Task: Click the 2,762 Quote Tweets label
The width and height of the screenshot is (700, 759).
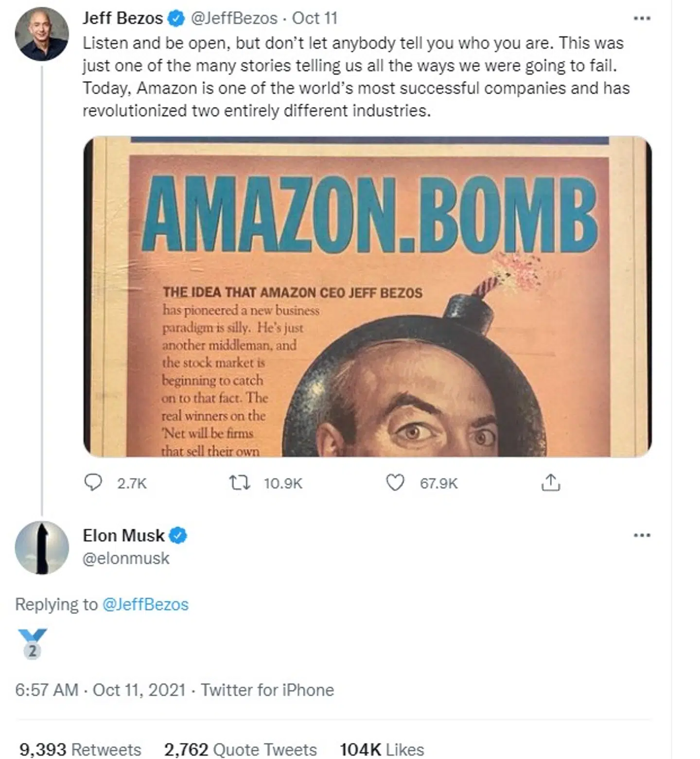Action: (241, 749)
